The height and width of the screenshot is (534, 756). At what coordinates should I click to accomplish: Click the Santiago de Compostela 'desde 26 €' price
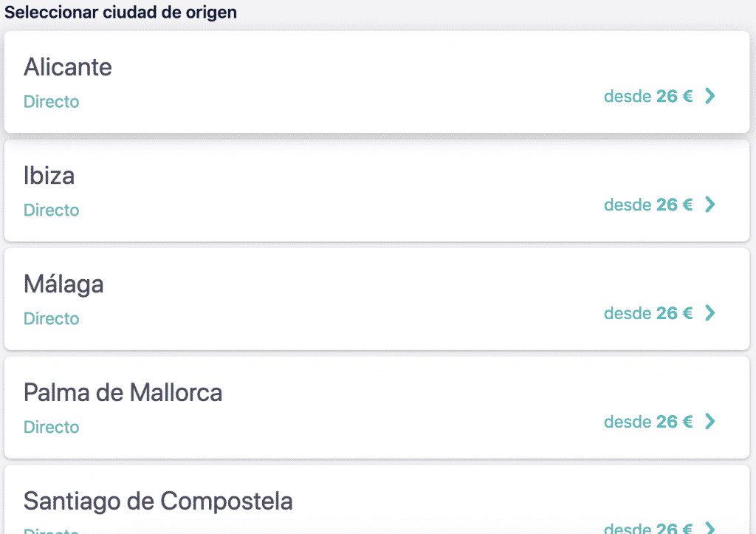pos(648,528)
